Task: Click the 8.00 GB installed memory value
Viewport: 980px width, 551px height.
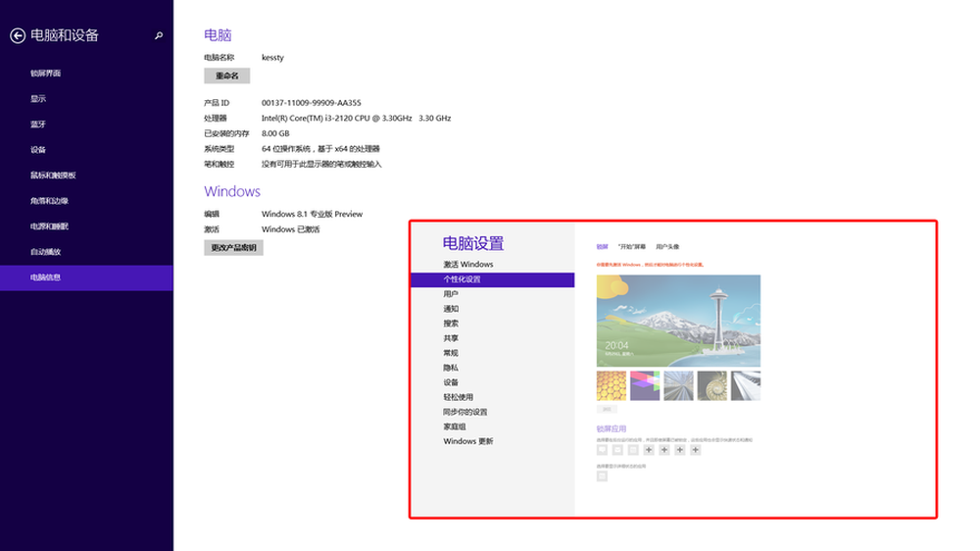Action: [x=275, y=133]
